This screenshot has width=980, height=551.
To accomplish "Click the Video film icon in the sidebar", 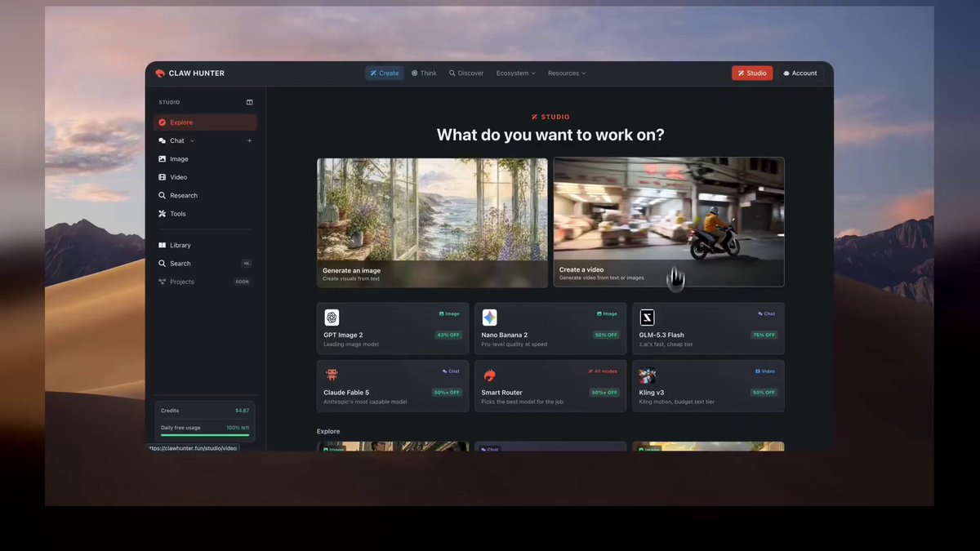I will tap(163, 177).
